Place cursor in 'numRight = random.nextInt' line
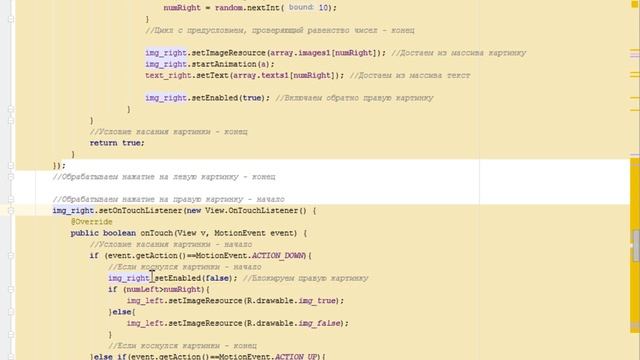 coord(250,8)
